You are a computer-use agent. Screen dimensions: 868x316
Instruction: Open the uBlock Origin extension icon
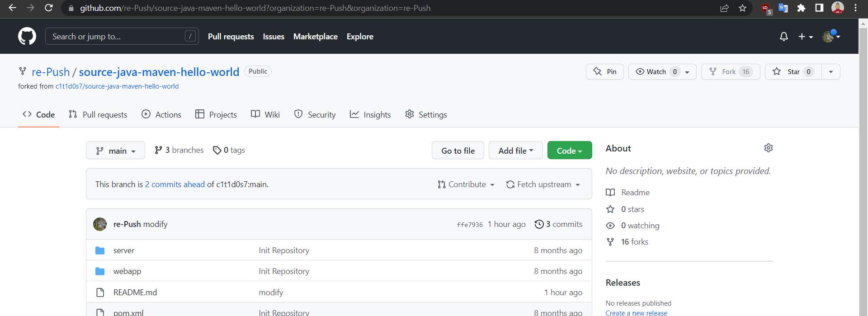click(766, 8)
